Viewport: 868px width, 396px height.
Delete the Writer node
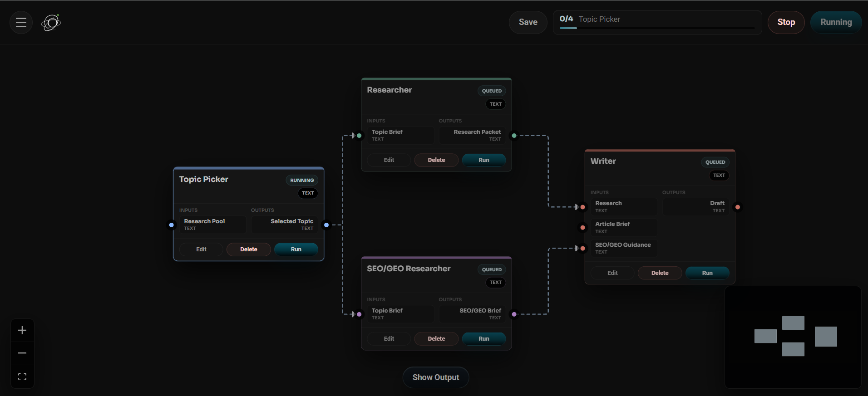(x=660, y=273)
